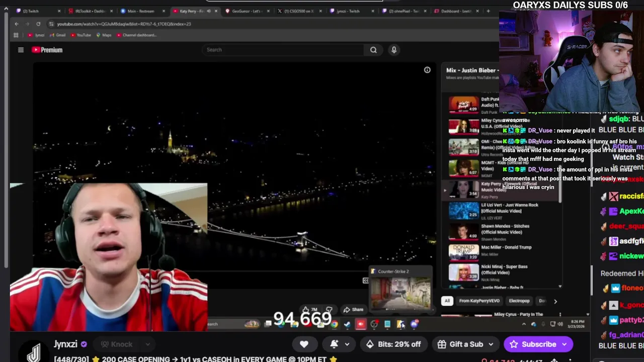Screen dimensions: 644x362
Task: Open the video info icon in the player
Action: [427, 70]
